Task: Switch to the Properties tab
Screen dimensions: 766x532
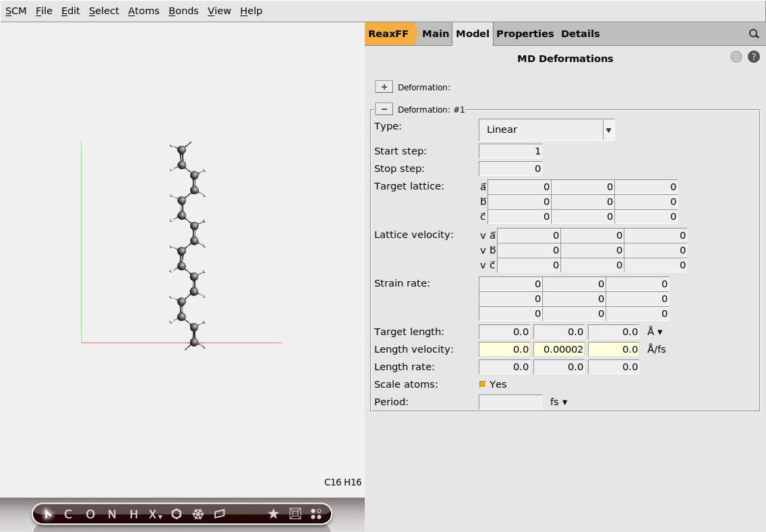Action: (x=525, y=34)
